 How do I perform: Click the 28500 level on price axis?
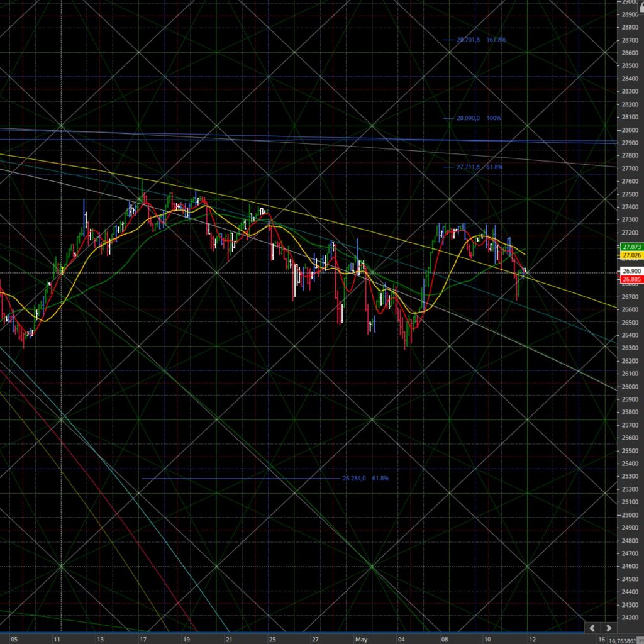[630, 65]
